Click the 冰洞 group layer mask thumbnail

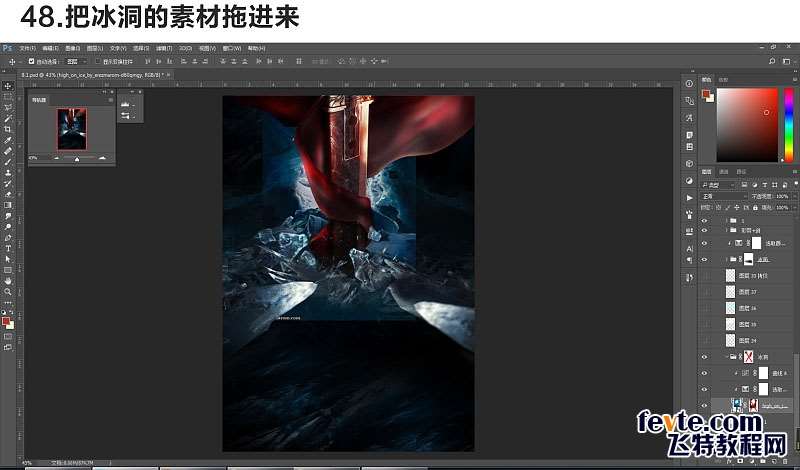click(x=748, y=357)
